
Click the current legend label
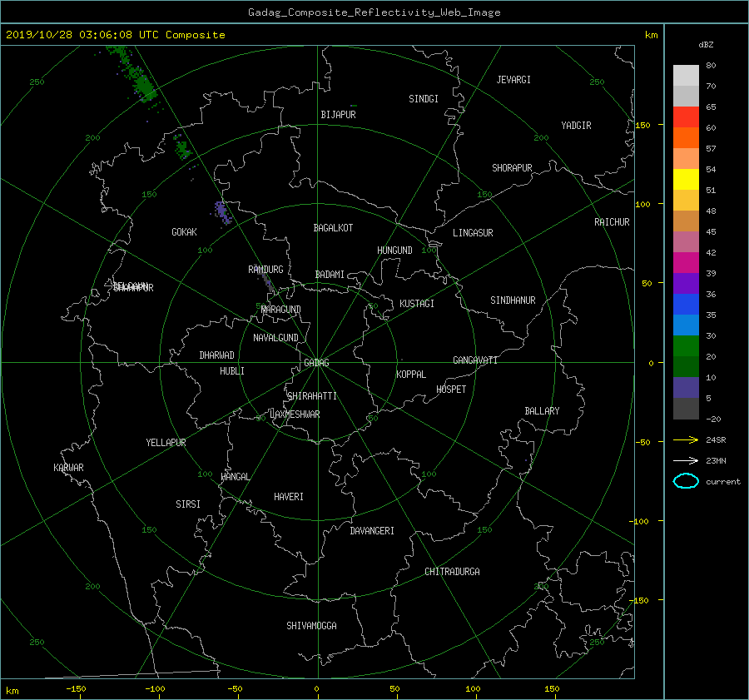click(x=723, y=482)
